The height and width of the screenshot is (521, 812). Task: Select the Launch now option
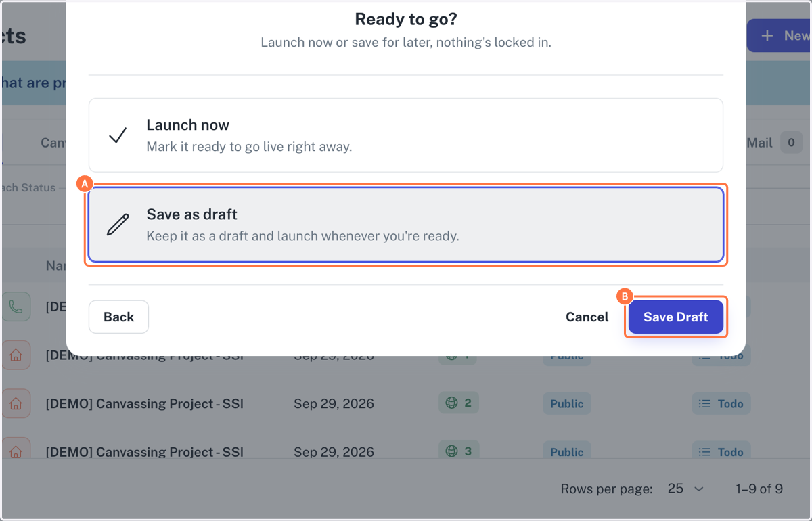[x=406, y=135]
